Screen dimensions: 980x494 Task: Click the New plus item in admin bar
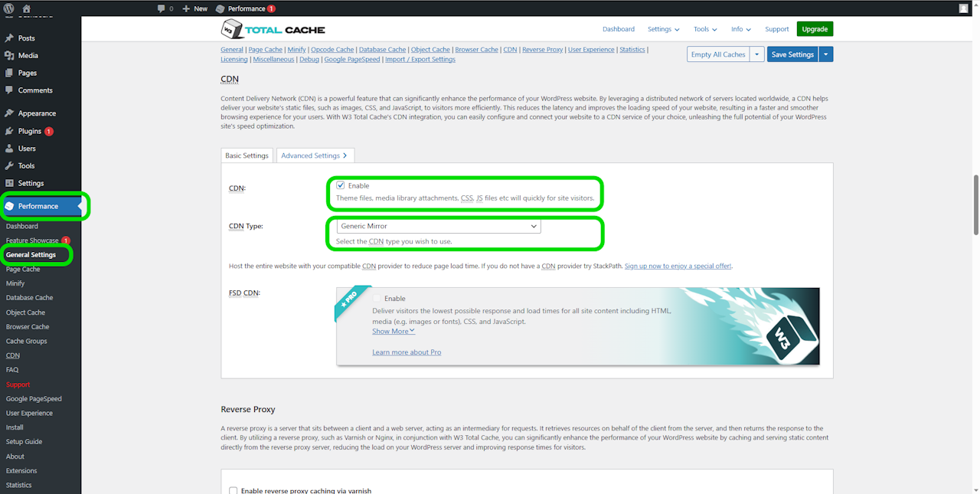tap(195, 8)
